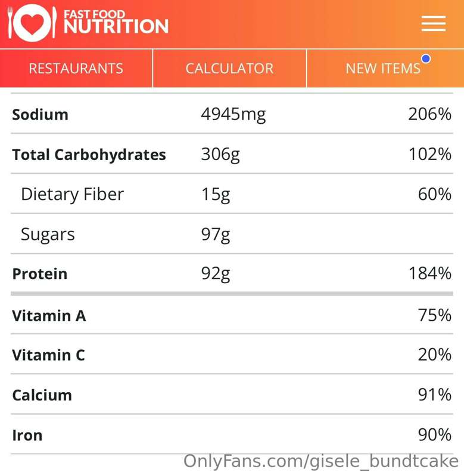Viewport: 464px width, 476px height.
Task: Click the Sugars 97g value
Action: 216,234
